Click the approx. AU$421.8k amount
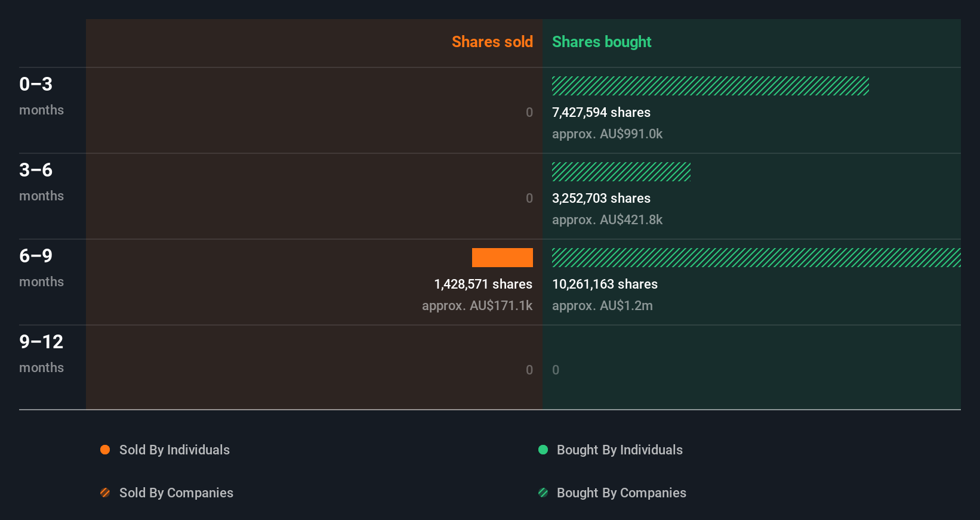Viewport: 980px width, 520px height. 607,219
